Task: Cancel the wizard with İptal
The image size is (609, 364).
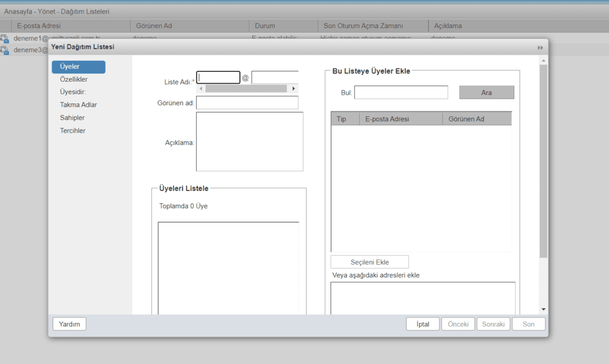Action: (422, 323)
